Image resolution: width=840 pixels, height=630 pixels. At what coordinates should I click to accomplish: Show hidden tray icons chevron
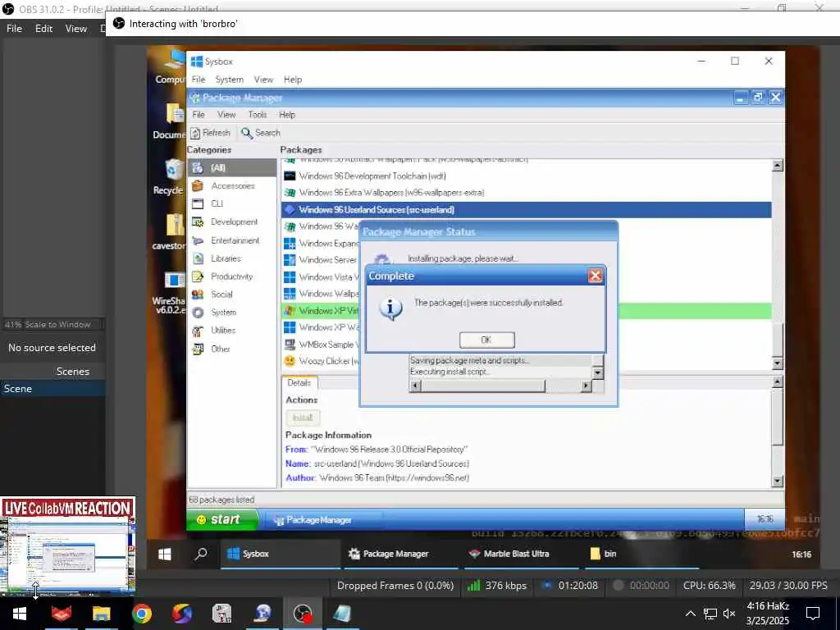click(691, 614)
